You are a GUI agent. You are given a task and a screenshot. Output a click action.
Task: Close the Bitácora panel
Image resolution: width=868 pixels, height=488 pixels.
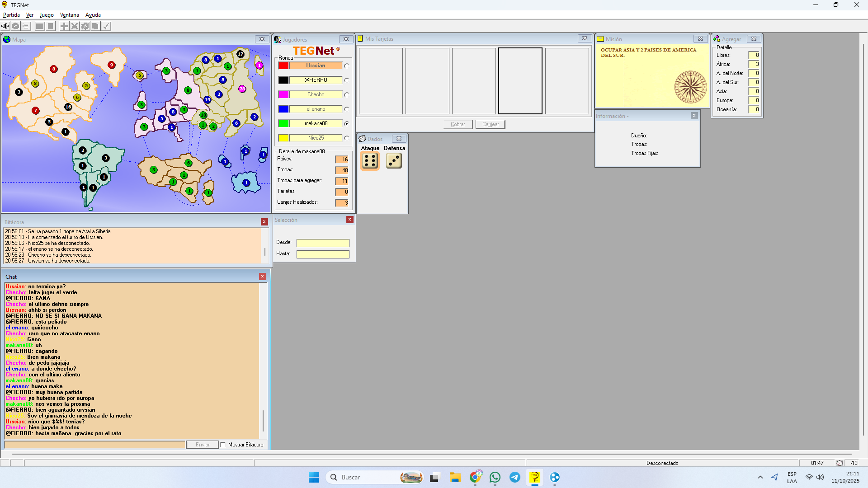click(x=264, y=222)
